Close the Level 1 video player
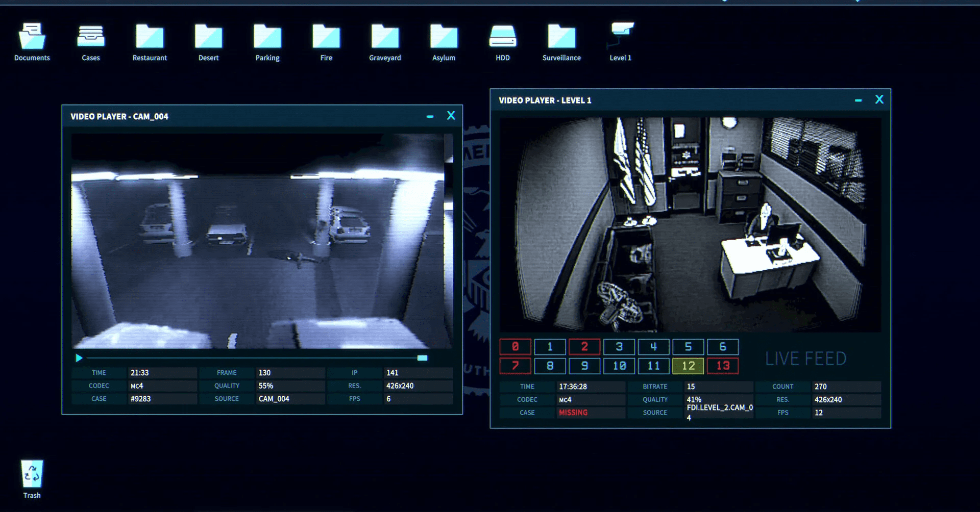The height and width of the screenshot is (512, 980). click(879, 99)
